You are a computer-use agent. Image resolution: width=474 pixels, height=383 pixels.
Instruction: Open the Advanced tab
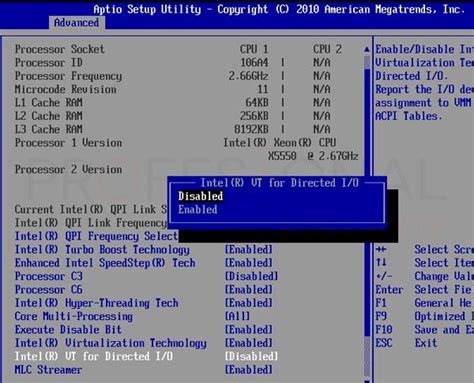tap(76, 23)
